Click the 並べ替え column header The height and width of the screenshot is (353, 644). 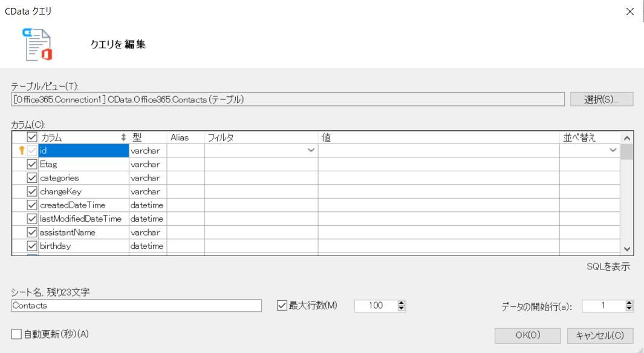click(590, 137)
